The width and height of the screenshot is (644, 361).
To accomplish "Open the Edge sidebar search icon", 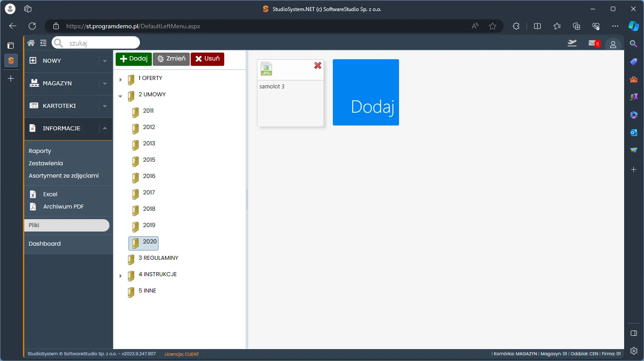I will 633,44.
